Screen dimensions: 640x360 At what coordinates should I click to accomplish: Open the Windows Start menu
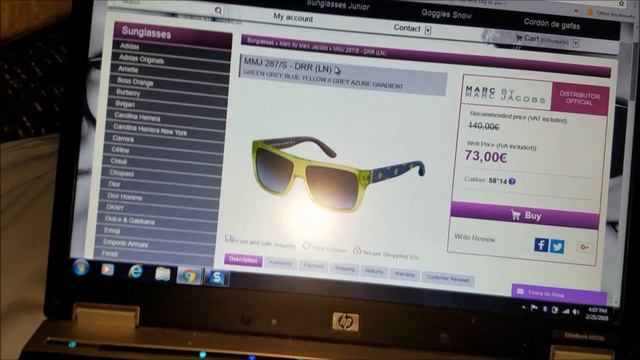(x=81, y=267)
